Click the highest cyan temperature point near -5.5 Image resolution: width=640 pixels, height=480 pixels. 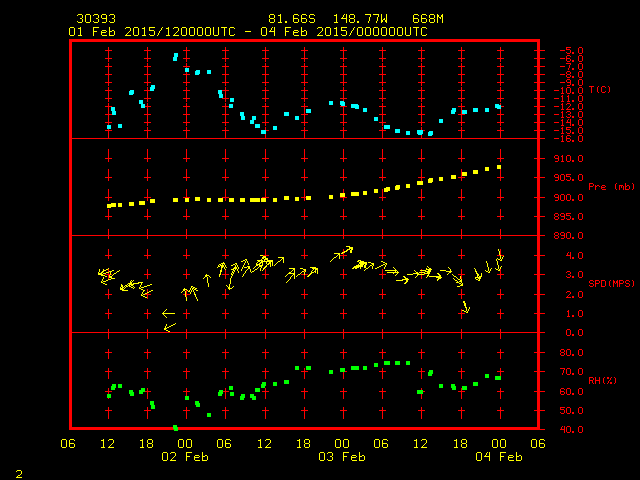click(x=176, y=57)
